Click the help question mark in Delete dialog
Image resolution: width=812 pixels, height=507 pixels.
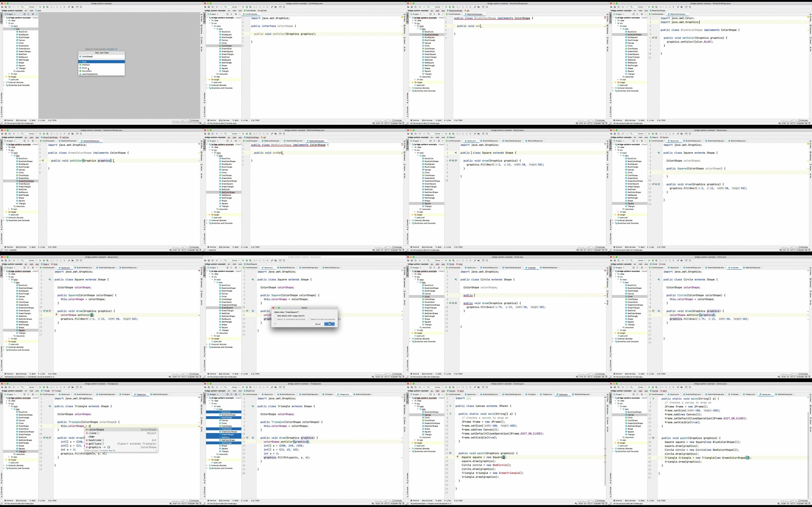click(x=275, y=324)
